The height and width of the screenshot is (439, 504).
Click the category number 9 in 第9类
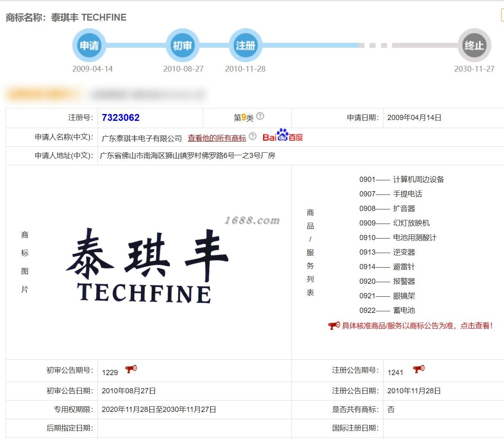(x=244, y=118)
